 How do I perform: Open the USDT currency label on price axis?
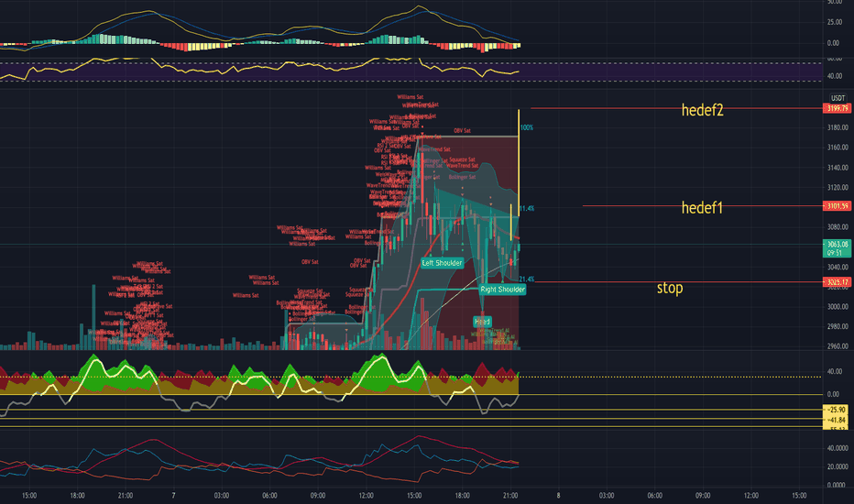tap(838, 98)
